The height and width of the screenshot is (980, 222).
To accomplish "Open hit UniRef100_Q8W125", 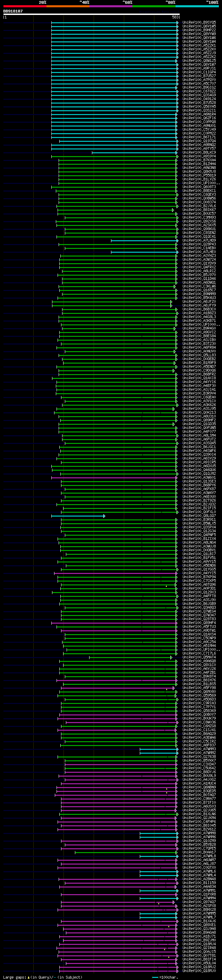I will point(199,61).
